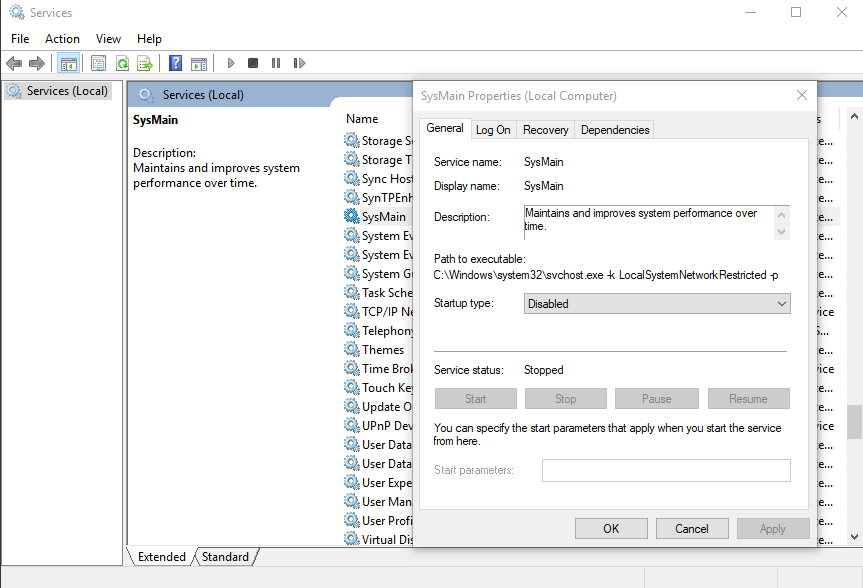Open the Startup type dropdown

(657, 304)
